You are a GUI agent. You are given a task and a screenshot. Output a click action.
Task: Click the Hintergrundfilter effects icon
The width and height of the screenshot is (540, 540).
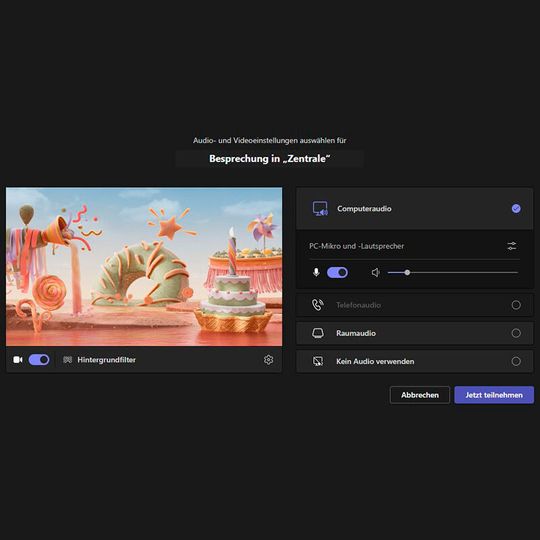68,360
